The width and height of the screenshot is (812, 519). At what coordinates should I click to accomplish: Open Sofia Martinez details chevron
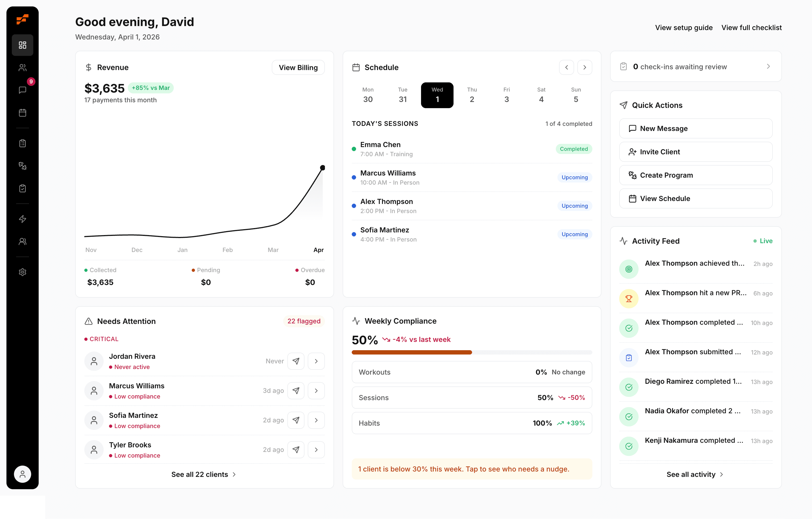pos(316,420)
